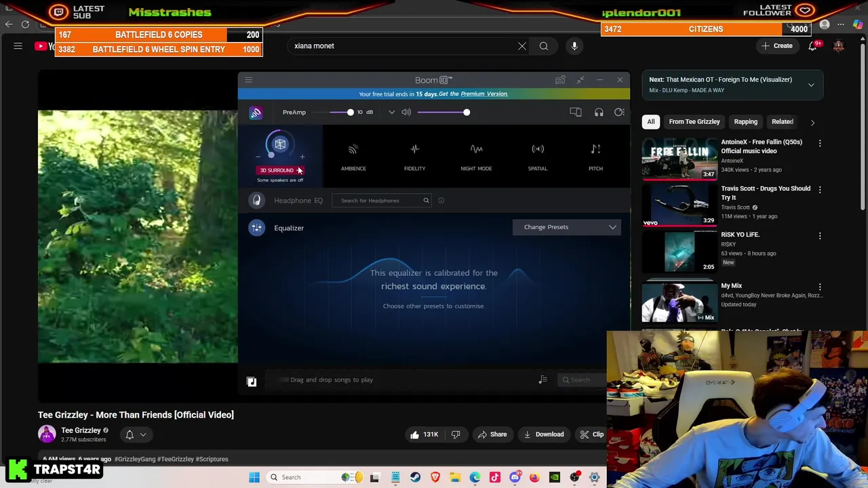868x488 pixels.
Task: Decrease 3D Surround intensity with minus
Action: click(258, 157)
